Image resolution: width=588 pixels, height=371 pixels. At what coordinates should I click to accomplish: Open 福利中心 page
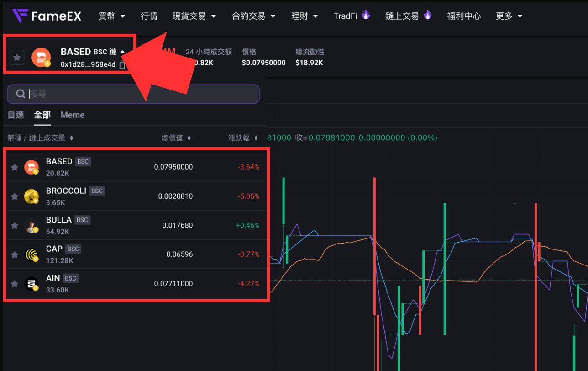pyautogui.click(x=464, y=16)
